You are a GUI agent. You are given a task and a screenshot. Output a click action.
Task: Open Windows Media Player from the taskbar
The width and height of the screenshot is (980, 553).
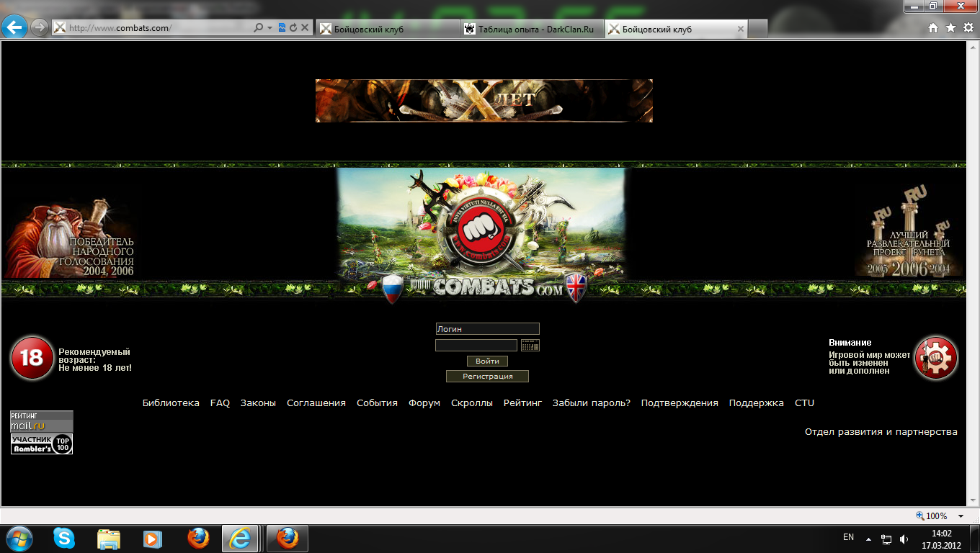pos(153,538)
